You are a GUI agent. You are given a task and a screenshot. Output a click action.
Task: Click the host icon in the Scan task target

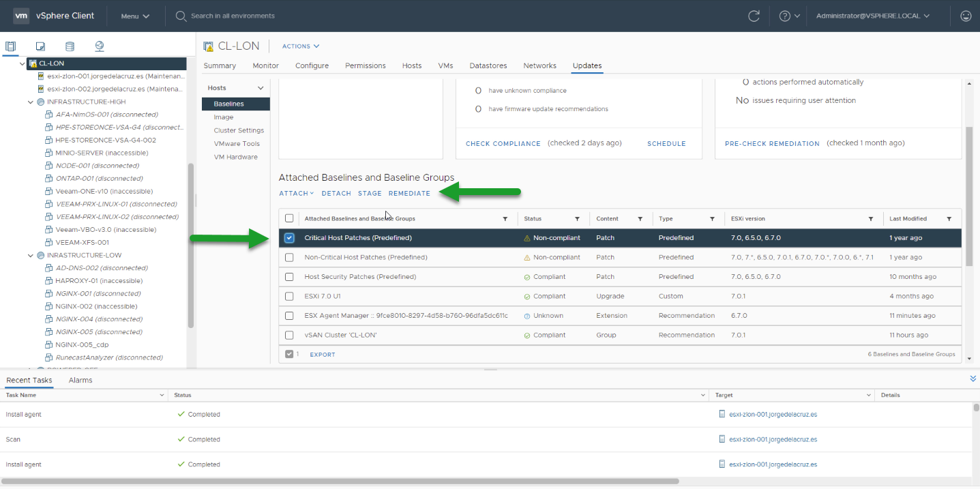(x=723, y=439)
